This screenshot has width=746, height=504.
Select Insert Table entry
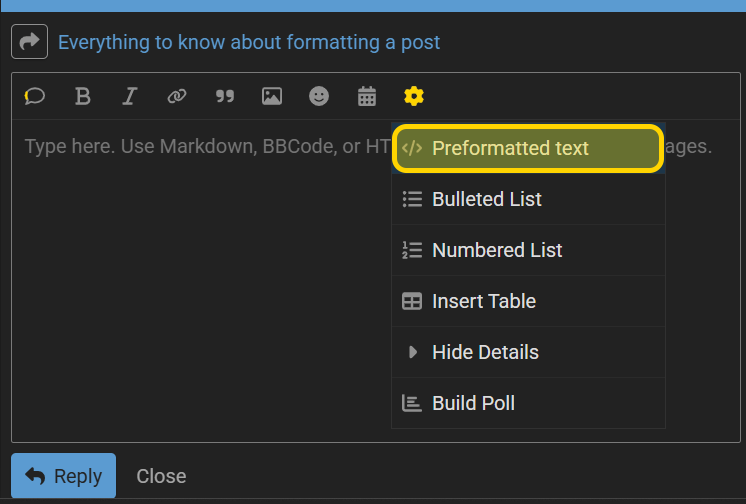[528, 301]
